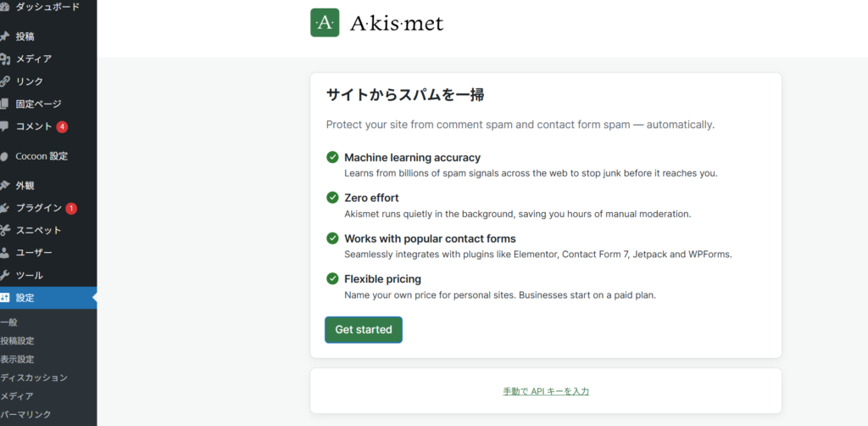Click the plugin plug icon beside プラグイン
The height and width of the screenshot is (426, 868).
click(5, 208)
